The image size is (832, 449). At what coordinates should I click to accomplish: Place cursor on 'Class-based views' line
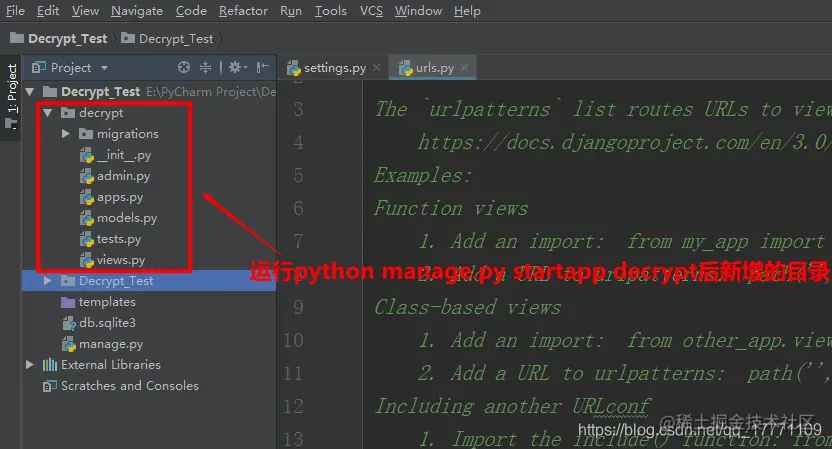[x=467, y=307]
